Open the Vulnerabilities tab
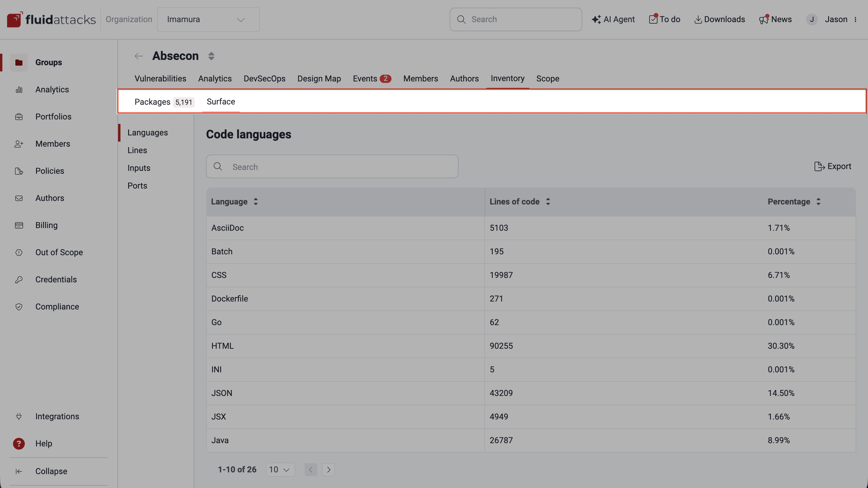The width and height of the screenshot is (868, 488). pos(160,78)
